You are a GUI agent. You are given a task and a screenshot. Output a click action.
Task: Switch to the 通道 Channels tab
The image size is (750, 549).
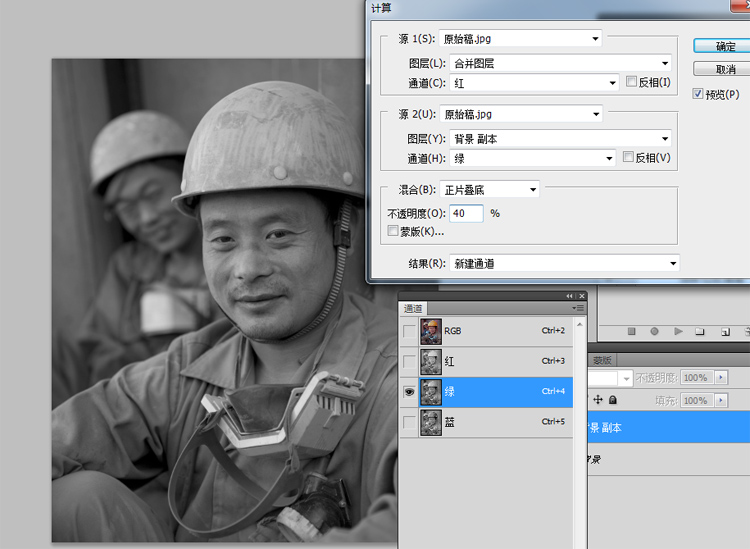[413, 308]
